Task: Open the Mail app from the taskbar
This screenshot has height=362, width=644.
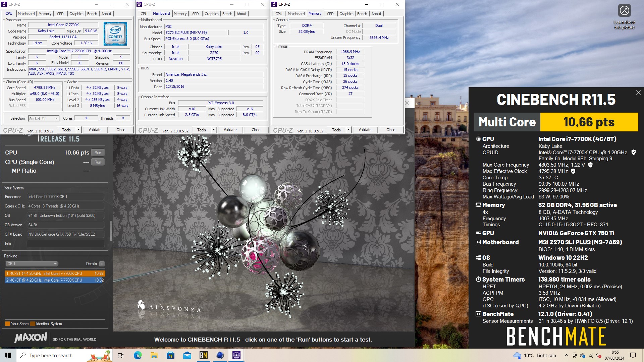Action: point(187,355)
